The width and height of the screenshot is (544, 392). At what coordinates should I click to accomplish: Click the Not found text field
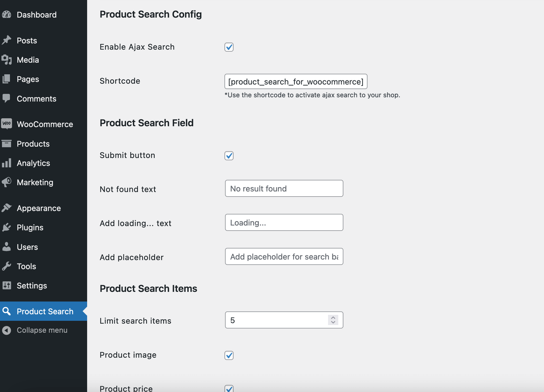coord(284,189)
